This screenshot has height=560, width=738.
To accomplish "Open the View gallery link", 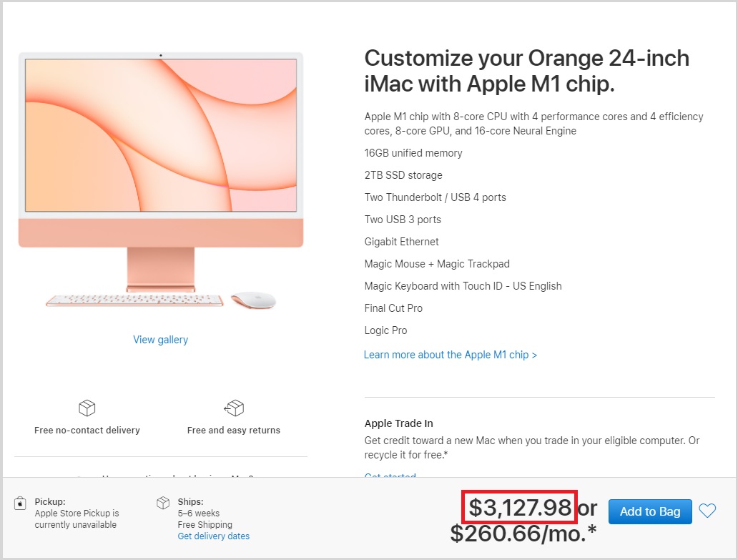I will pyautogui.click(x=160, y=340).
